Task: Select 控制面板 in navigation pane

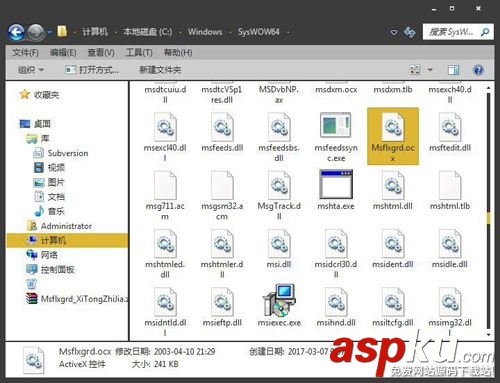Action: coord(50,270)
